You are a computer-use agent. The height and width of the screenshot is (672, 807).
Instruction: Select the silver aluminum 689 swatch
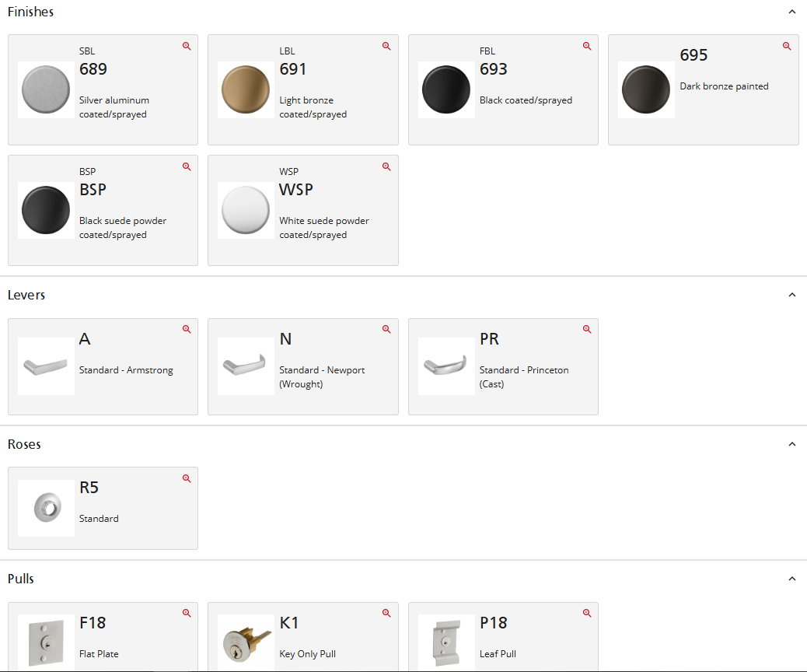46,90
